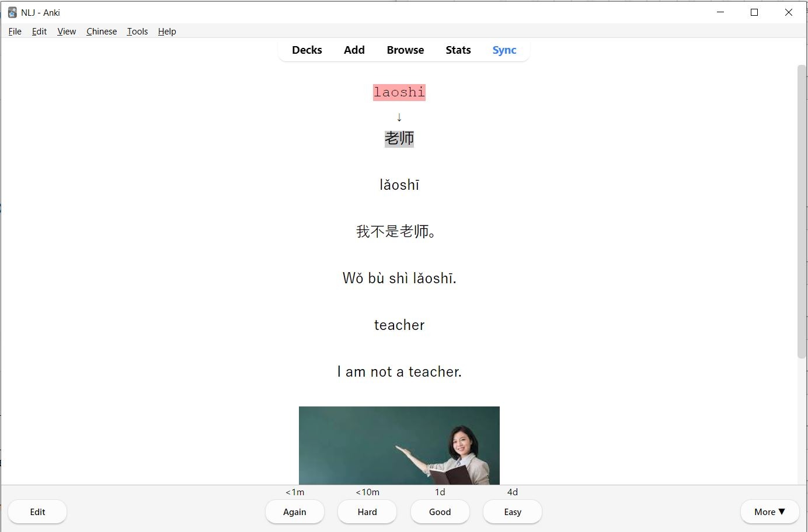Image resolution: width=808 pixels, height=532 pixels.
Task: Click the sentence 我不是老师。
Action: click(x=396, y=232)
